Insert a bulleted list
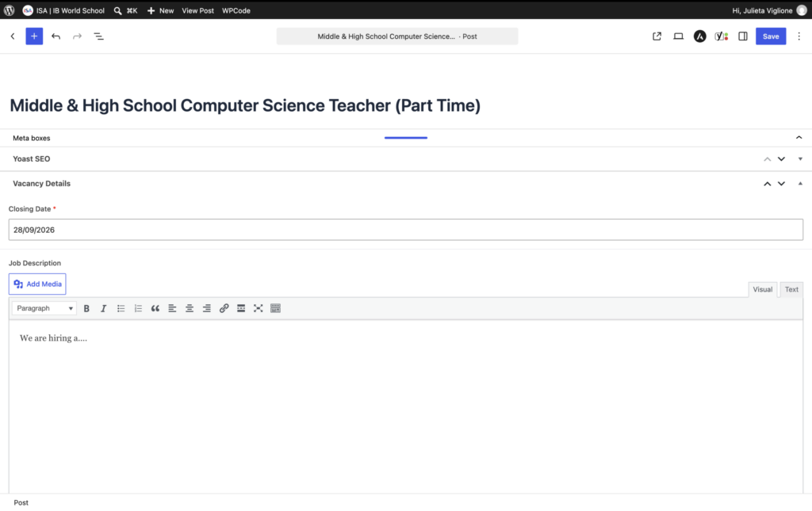Image resolution: width=812 pixels, height=511 pixels. pos(121,308)
